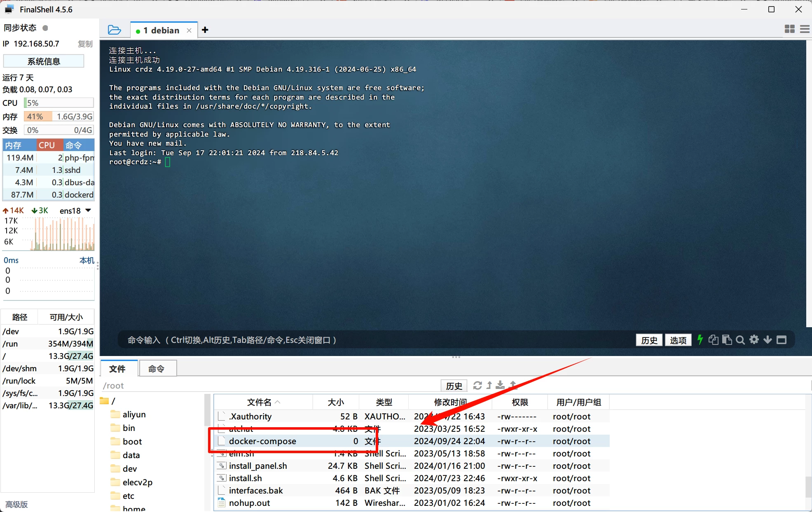812x512 pixels.
Task: Click the 系统信息 button
Action: [x=44, y=61]
